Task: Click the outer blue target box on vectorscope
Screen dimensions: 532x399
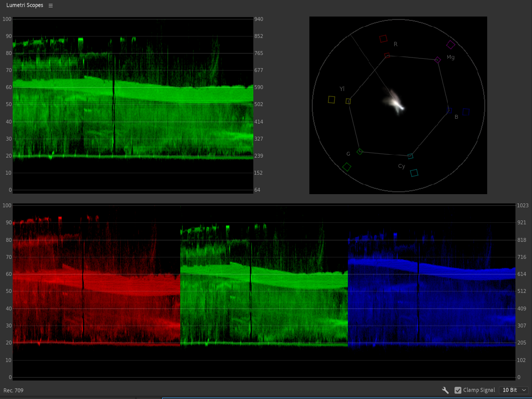Action: (x=466, y=112)
